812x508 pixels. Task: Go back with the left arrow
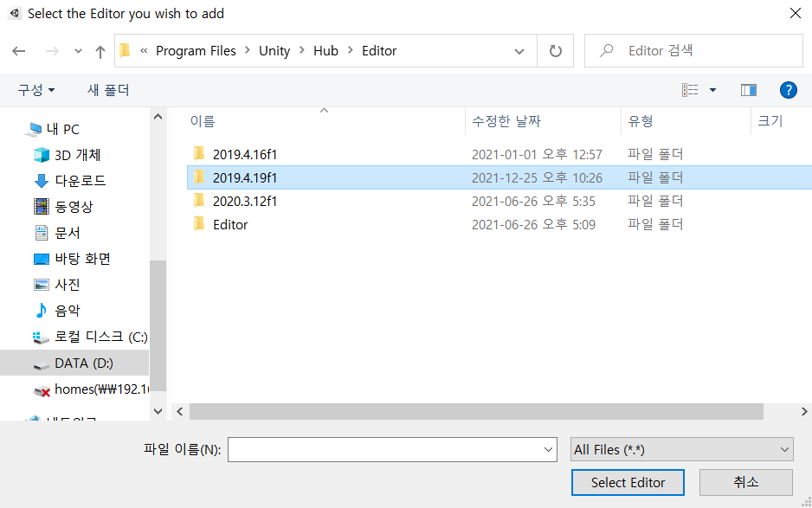point(19,51)
